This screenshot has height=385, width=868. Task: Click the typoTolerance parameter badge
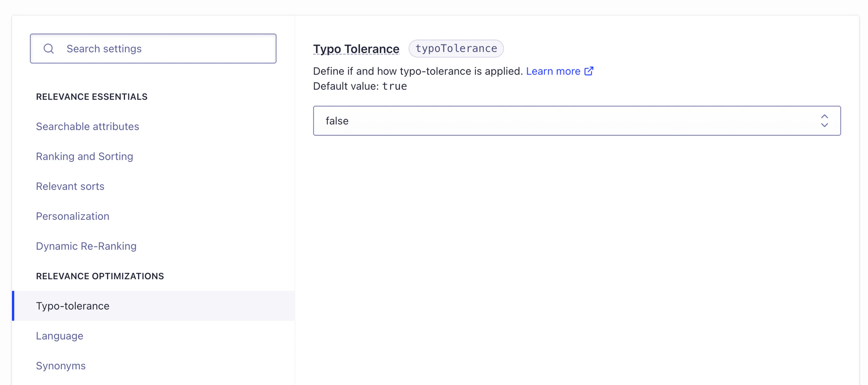pyautogui.click(x=456, y=48)
